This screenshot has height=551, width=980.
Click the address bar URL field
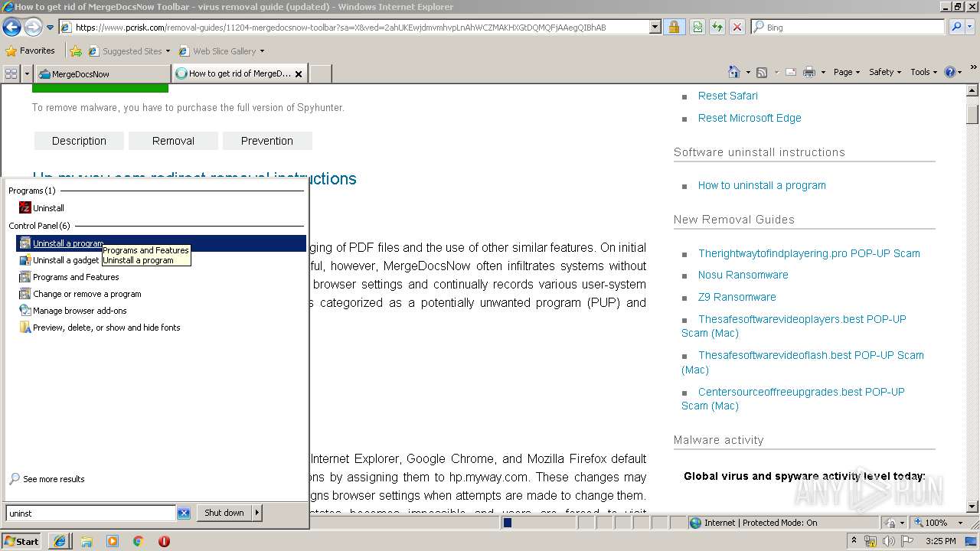pyautogui.click(x=354, y=28)
